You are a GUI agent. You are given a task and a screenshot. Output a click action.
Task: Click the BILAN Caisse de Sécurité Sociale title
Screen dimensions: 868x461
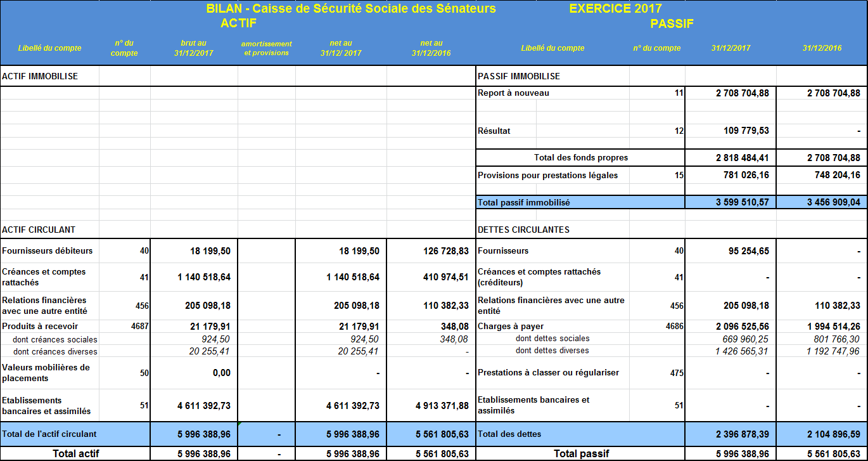click(351, 8)
